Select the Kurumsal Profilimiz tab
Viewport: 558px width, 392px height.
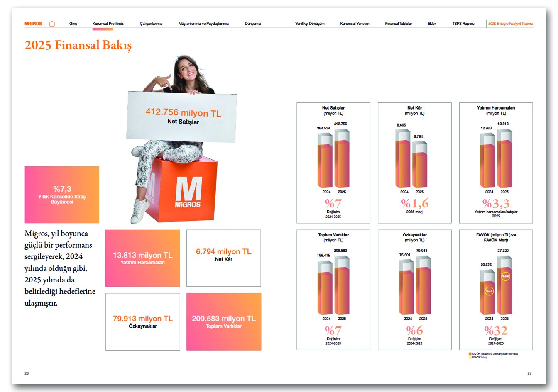pos(108,24)
